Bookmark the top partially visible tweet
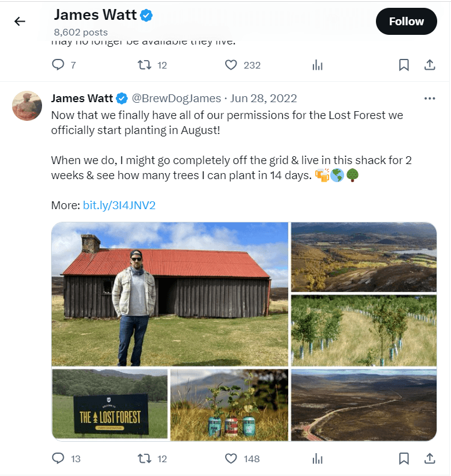 (404, 65)
